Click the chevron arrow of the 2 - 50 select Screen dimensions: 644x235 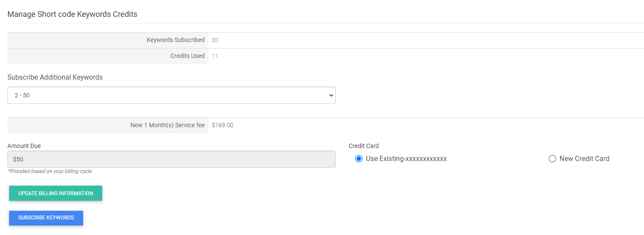coord(331,95)
